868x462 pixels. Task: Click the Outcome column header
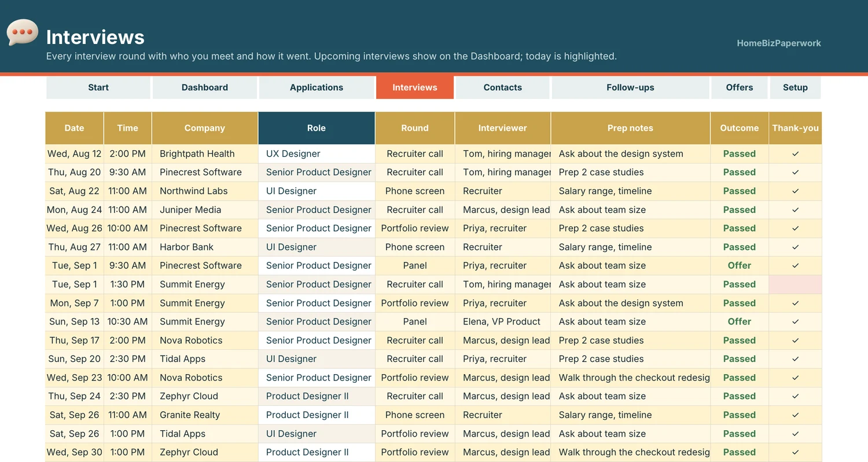pyautogui.click(x=740, y=128)
